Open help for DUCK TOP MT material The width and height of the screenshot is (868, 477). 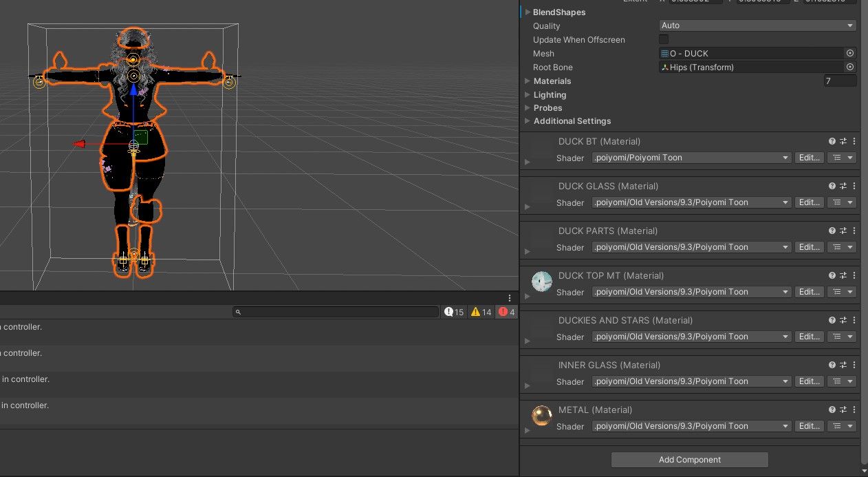click(x=832, y=275)
